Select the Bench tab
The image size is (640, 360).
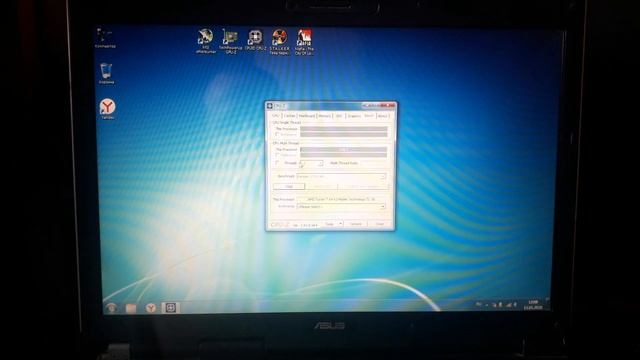(x=369, y=116)
